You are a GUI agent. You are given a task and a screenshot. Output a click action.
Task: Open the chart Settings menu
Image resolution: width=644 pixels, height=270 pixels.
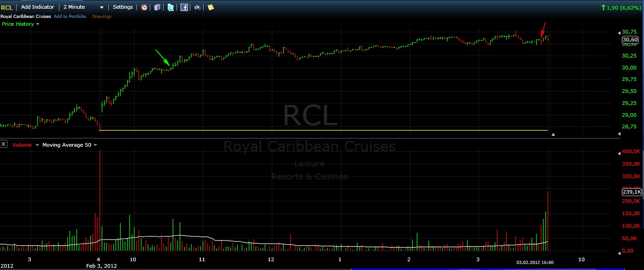tap(123, 7)
